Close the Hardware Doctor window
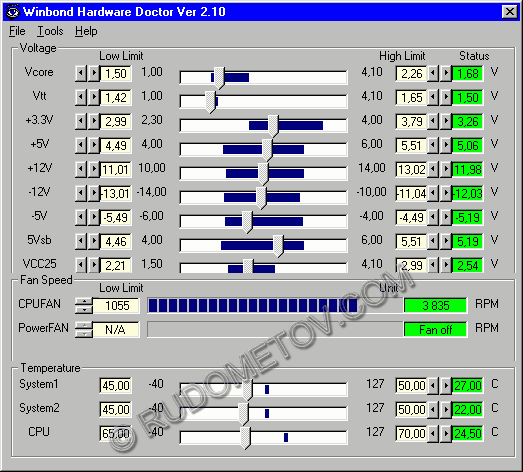The width and height of the screenshot is (523, 472). click(510, 12)
